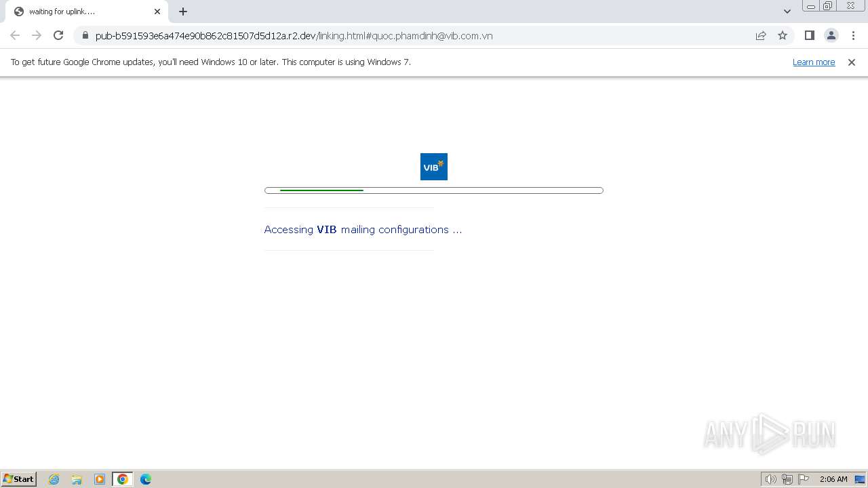Open a new browser tab
Screen dimensions: 868x488
click(x=183, y=12)
